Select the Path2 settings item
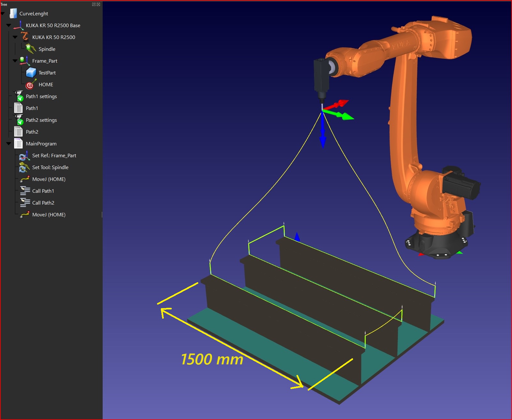The image size is (512, 420). tap(41, 120)
